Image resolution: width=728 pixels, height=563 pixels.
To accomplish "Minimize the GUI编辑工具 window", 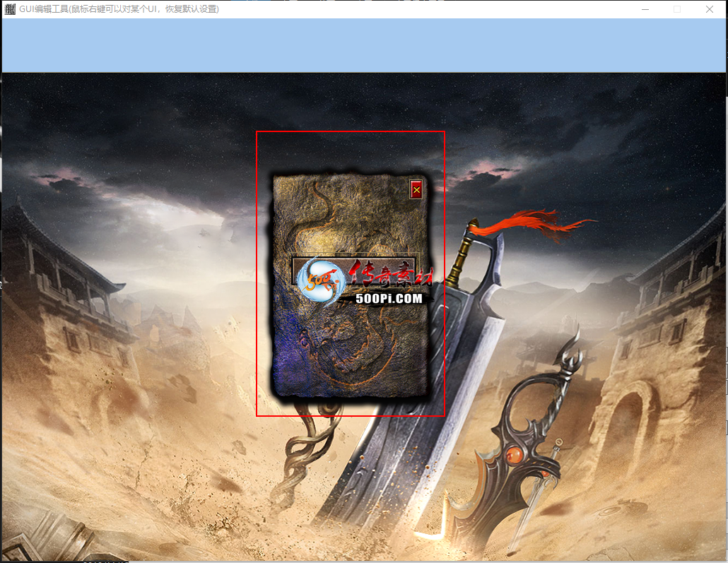I will pyautogui.click(x=645, y=9).
